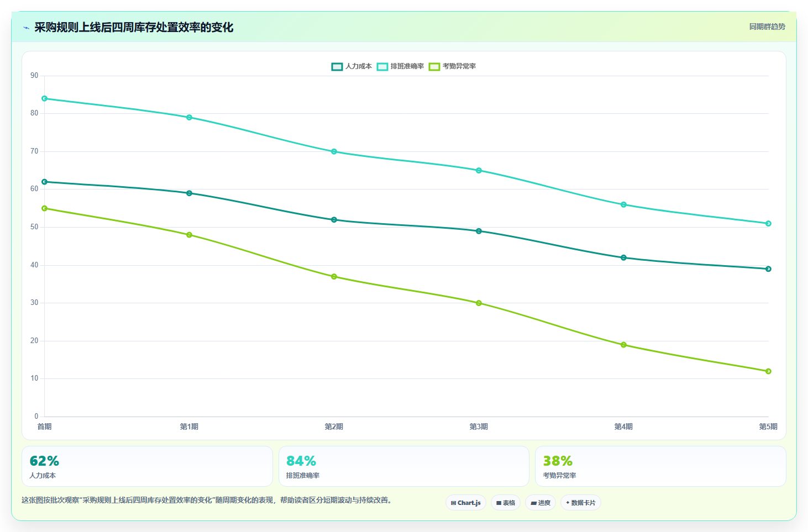
Task: Click the 人力成本 data point at 第1期
Action: 189,193
